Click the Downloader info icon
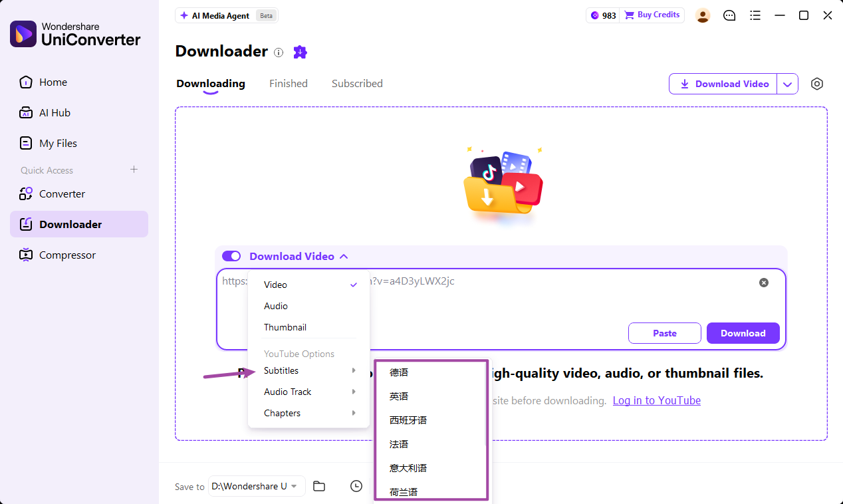The height and width of the screenshot is (504, 843). tap(279, 53)
